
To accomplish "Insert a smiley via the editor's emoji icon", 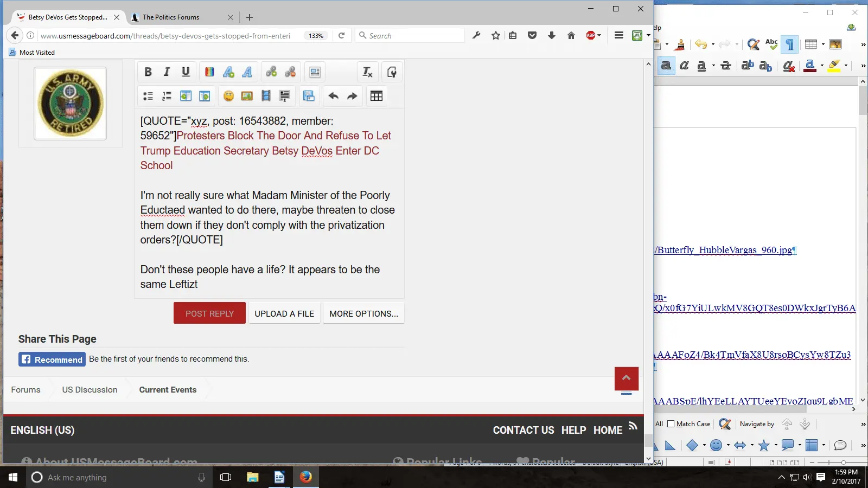I will click(228, 96).
